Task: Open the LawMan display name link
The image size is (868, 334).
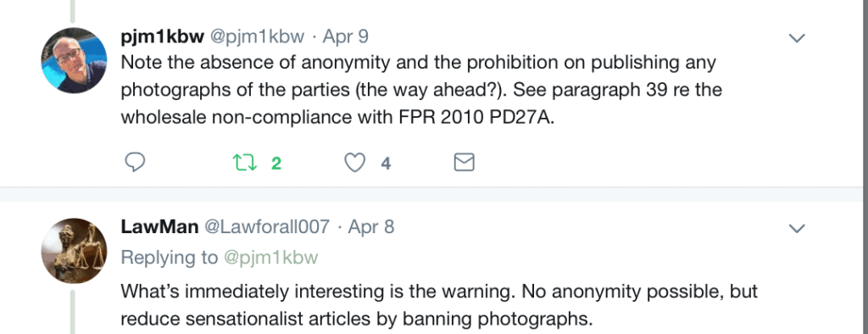Action: tap(159, 227)
